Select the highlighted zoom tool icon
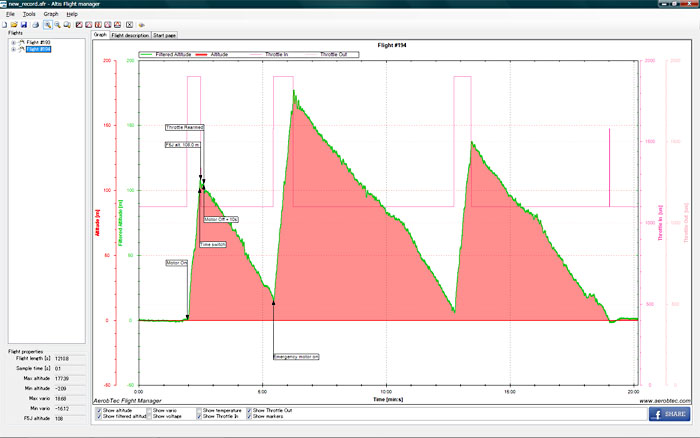This screenshot has height=438, width=700. pos(47,25)
